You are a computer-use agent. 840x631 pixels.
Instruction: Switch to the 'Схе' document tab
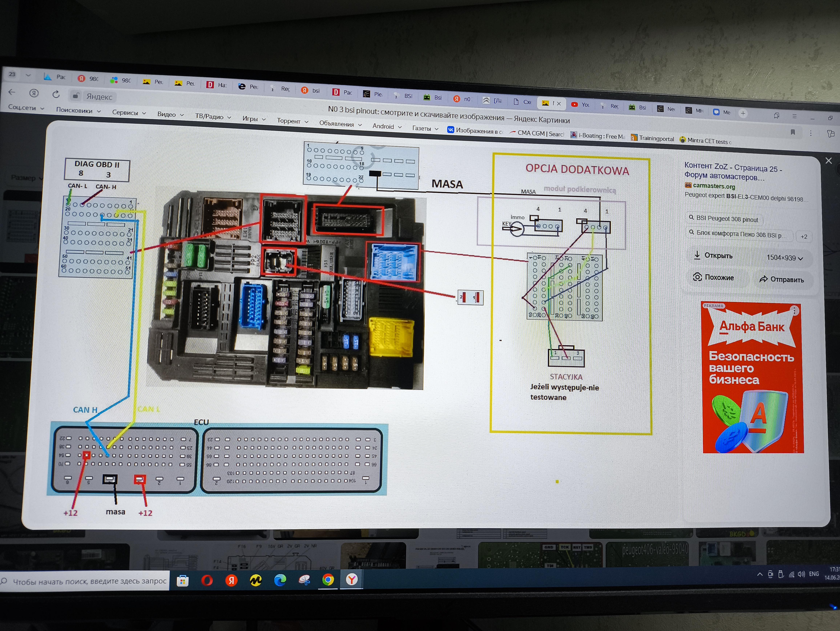tap(523, 102)
